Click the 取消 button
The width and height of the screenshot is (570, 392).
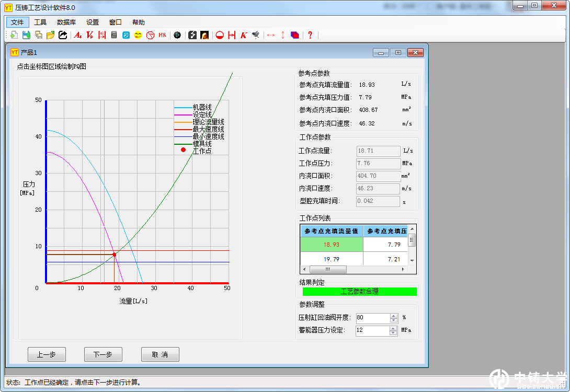(160, 354)
